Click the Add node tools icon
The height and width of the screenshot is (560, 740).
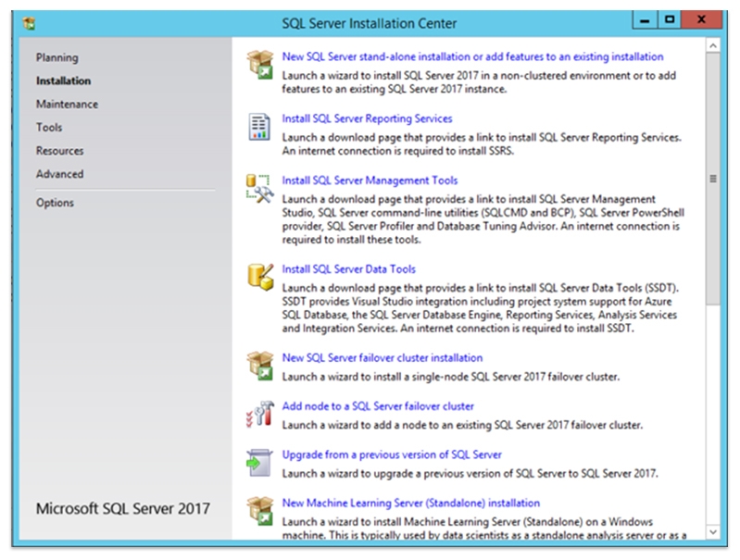[x=260, y=415]
